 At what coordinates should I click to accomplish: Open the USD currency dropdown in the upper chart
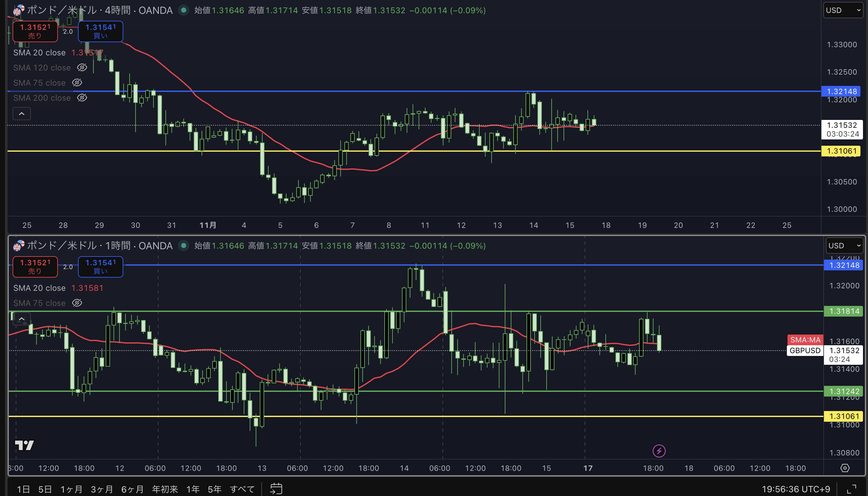tap(843, 10)
